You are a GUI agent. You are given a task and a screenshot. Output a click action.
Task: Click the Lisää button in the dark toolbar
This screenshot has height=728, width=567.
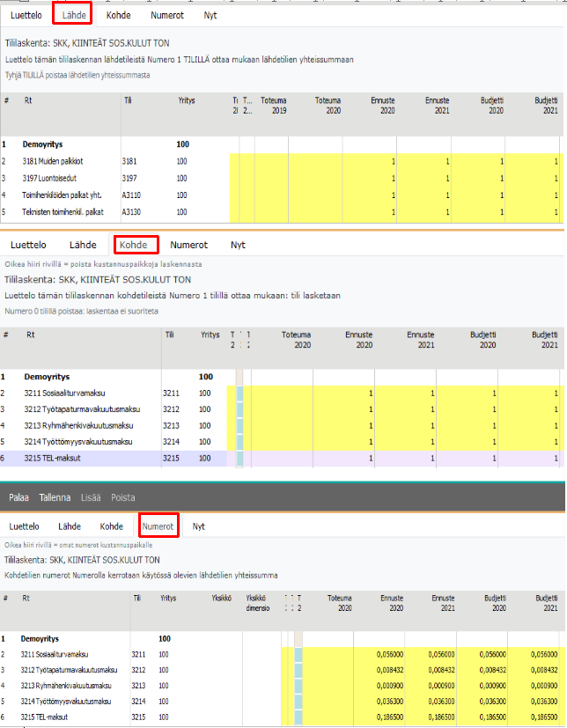tap(91, 497)
